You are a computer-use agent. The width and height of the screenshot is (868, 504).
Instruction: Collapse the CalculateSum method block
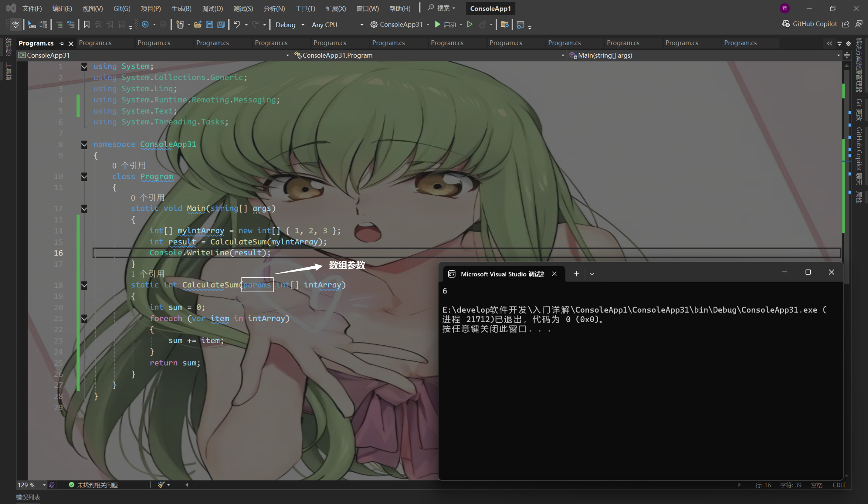coord(84,286)
